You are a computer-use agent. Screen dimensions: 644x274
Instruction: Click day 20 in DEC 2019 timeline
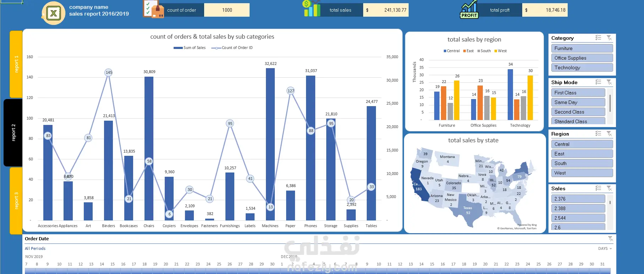tap(485, 264)
